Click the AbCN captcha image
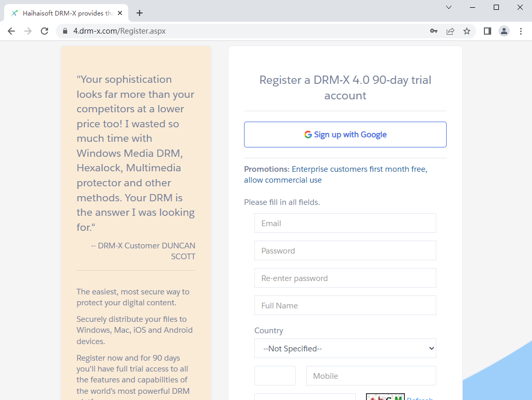This screenshot has height=400, width=532. click(385, 396)
